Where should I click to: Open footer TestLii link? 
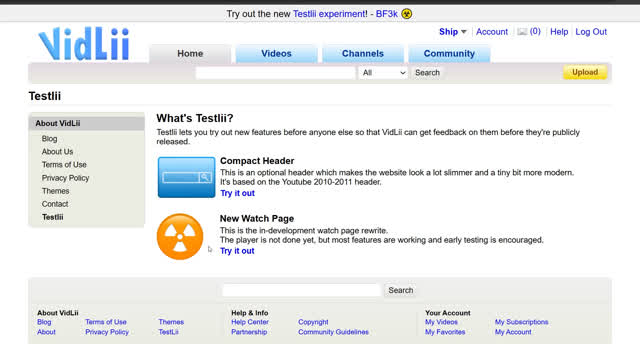(169, 332)
